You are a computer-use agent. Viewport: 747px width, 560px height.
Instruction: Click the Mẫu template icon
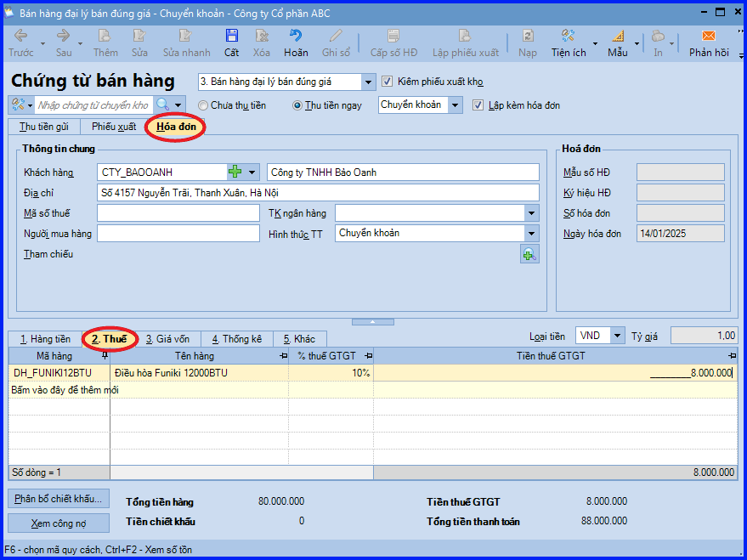tap(618, 37)
